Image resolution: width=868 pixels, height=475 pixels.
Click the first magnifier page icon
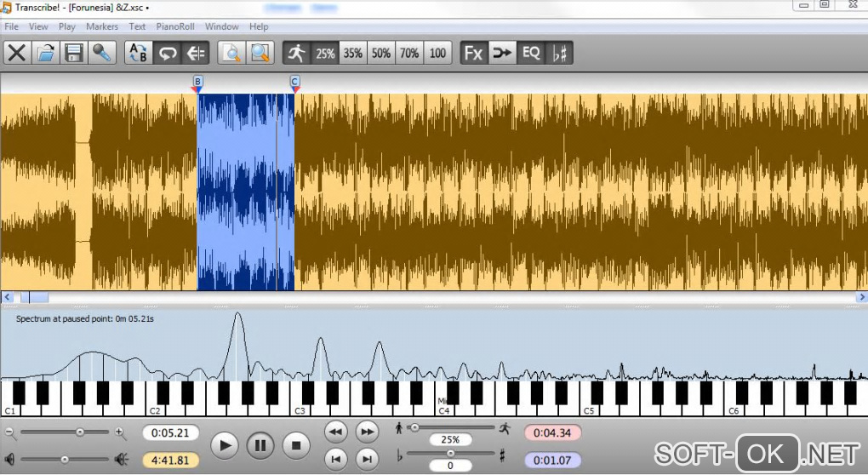click(231, 53)
